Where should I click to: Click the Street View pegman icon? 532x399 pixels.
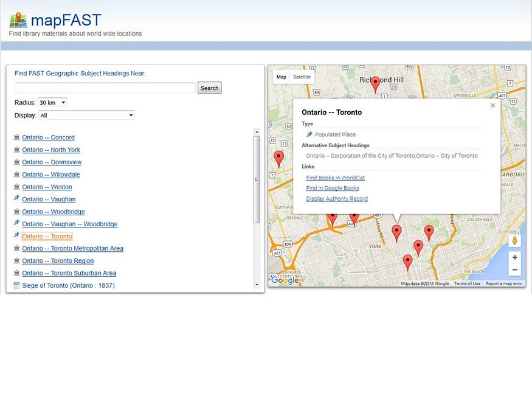[x=515, y=240]
